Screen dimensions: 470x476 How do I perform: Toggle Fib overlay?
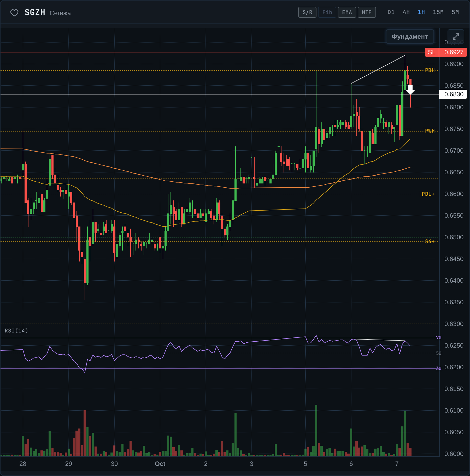327,12
